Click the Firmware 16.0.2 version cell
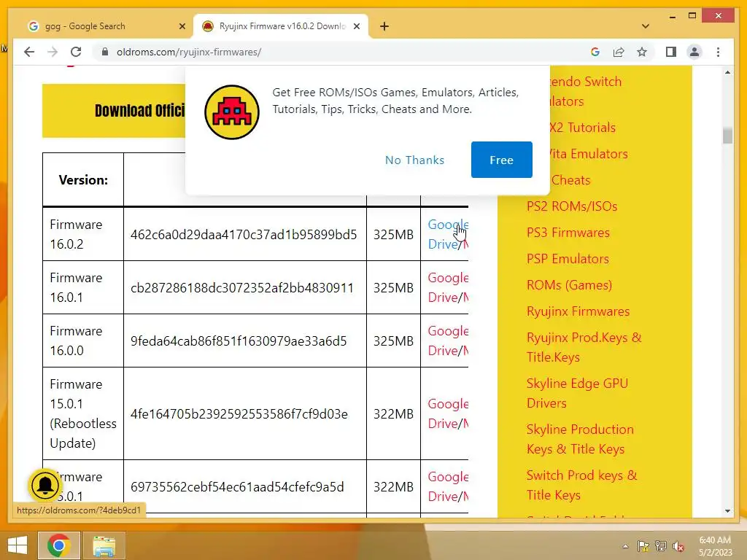 (83, 234)
